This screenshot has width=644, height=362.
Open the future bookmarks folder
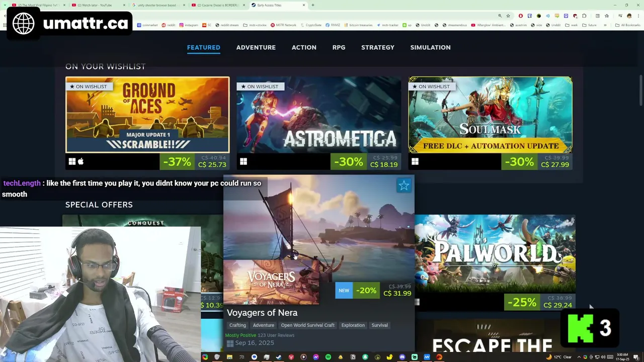pos(590,25)
